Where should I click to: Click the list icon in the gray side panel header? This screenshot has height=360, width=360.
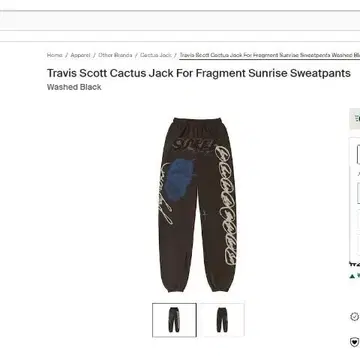click(358, 118)
